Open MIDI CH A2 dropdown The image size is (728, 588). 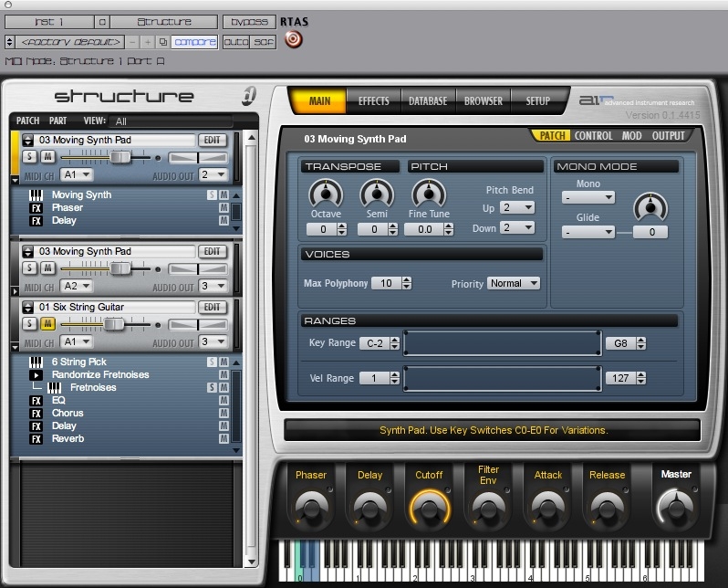pos(77,286)
